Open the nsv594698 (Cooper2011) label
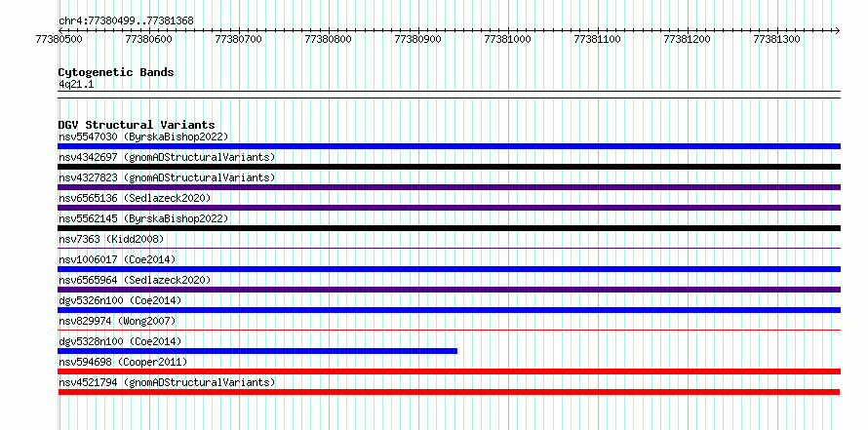 coord(123,362)
